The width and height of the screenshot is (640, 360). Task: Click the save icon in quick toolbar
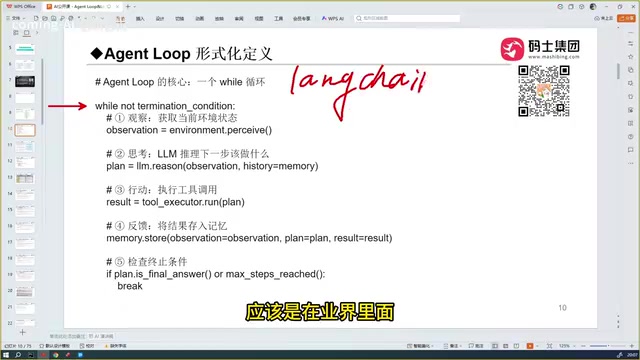coord(53,18)
